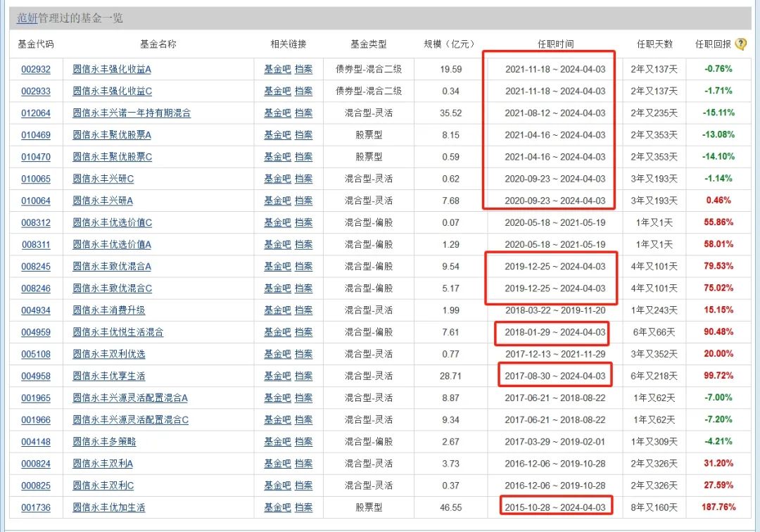The image size is (760, 532).
Task: Open fund 圆信永丰强化收益C
Action: coord(113,91)
